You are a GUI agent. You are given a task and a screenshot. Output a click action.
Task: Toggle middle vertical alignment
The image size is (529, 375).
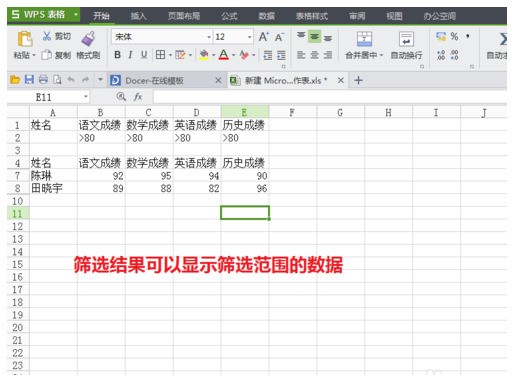click(x=314, y=36)
